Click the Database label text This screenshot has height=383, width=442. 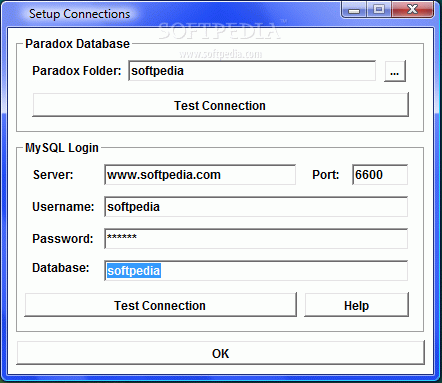(61, 268)
